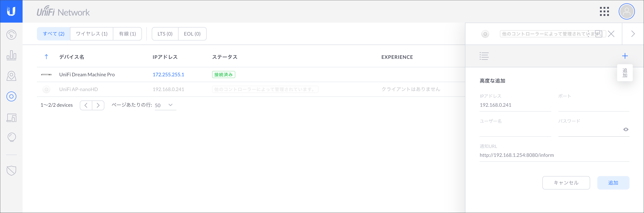
Task: Show password with the eye icon
Action: tap(626, 129)
